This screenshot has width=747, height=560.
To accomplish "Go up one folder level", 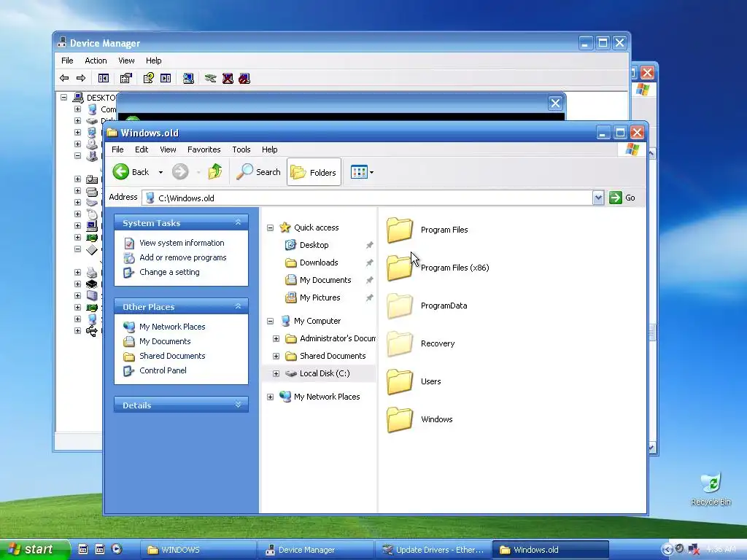I will (x=215, y=172).
